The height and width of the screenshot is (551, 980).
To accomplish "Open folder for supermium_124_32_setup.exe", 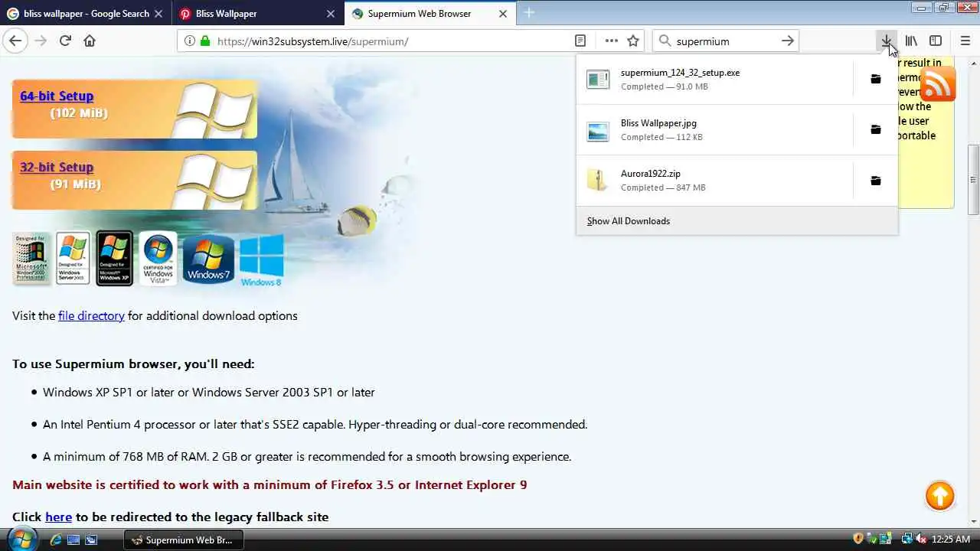I will [x=876, y=79].
